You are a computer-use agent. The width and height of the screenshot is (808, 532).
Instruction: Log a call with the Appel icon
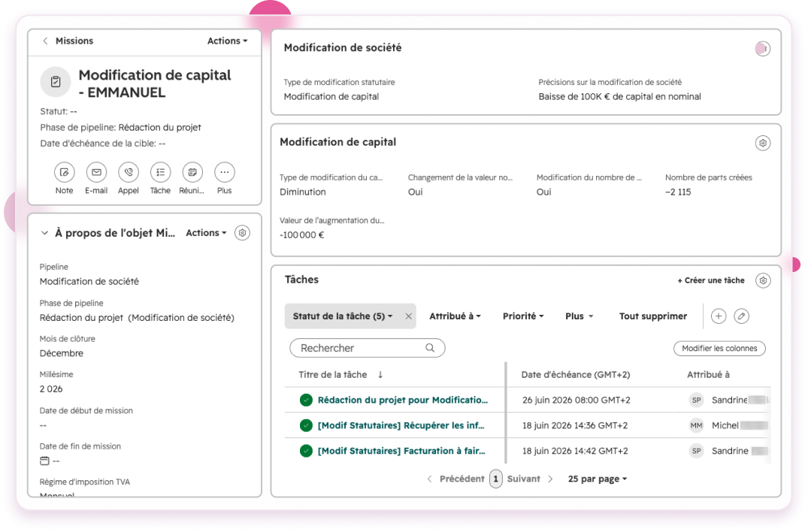click(x=129, y=172)
